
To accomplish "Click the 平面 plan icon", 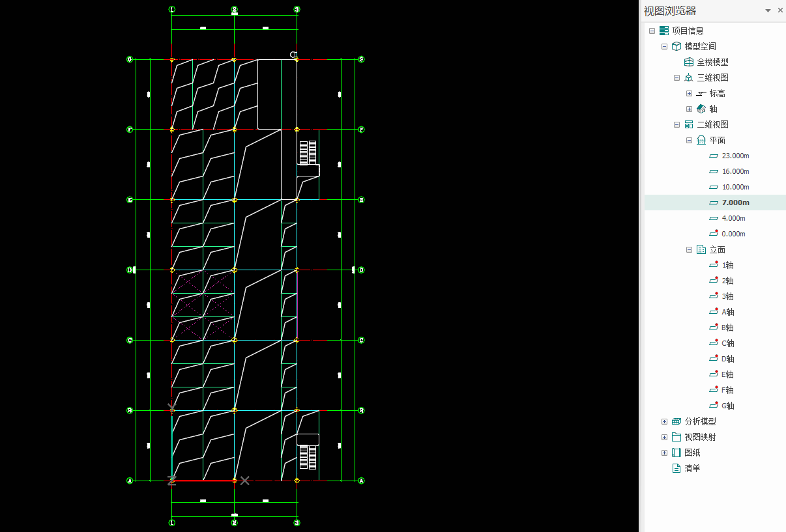I will (701, 140).
